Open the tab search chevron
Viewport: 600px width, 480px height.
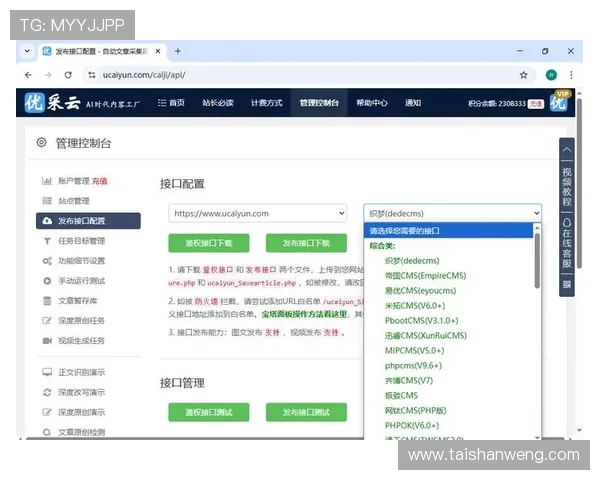[x=27, y=51]
